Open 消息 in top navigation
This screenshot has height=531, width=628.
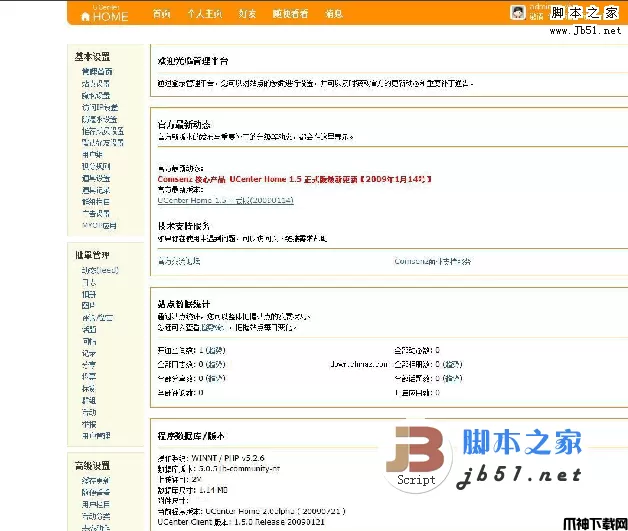coord(334,14)
